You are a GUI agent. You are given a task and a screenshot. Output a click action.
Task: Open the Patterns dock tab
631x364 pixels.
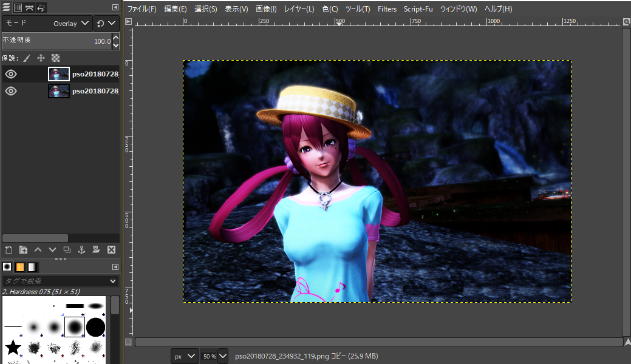[x=19, y=267]
